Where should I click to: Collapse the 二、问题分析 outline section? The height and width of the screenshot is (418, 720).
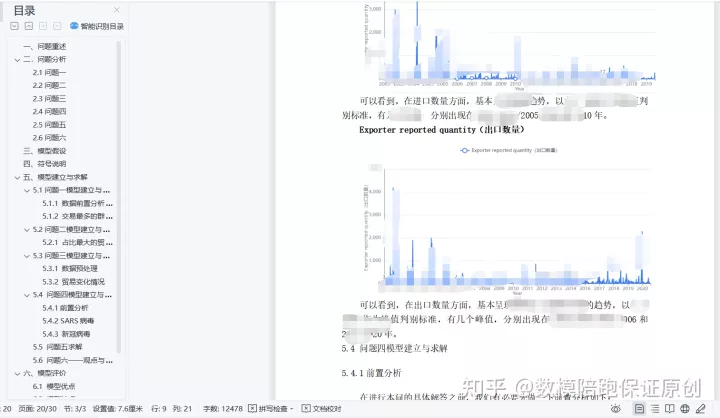(17, 60)
